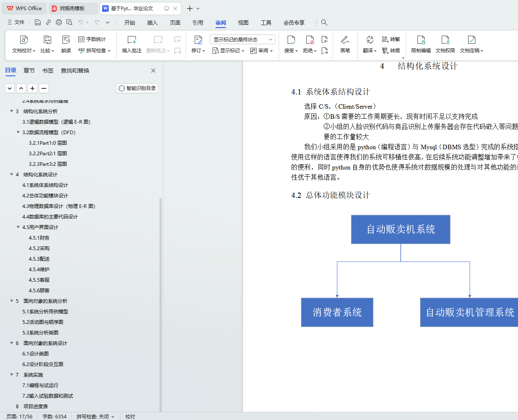Click 页面: 17/56 in status bar
Viewport: 518px width, 420px height.
pyautogui.click(x=19, y=416)
